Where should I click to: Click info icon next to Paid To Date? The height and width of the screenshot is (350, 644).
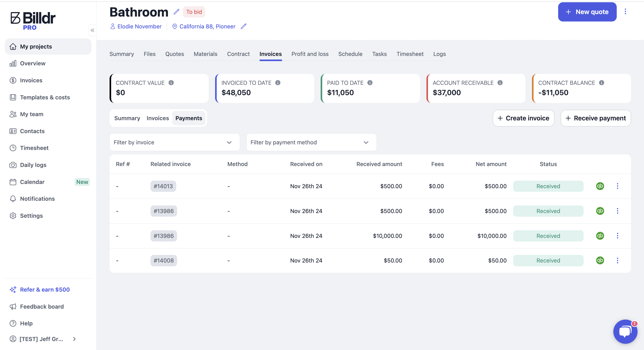(370, 83)
